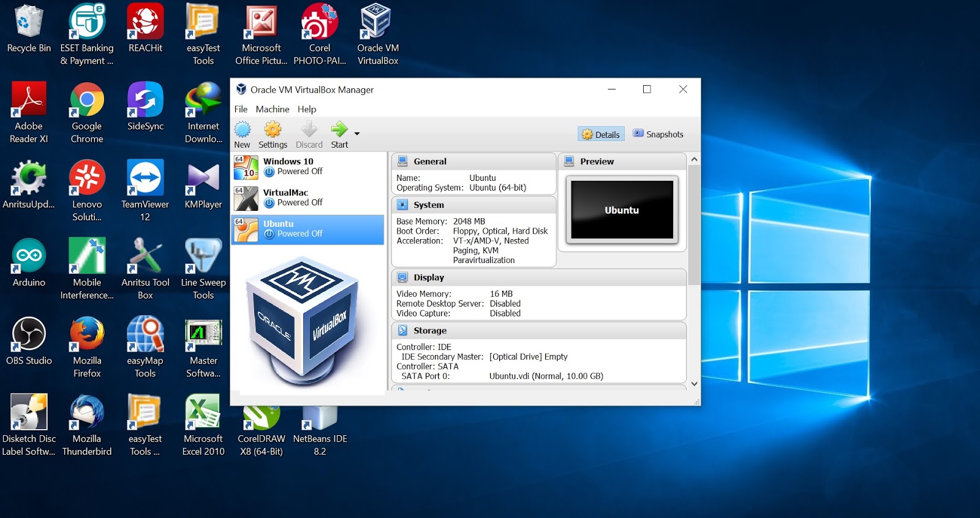Select the Mozilla Firefox desktop icon

pyautogui.click(x=87, y=347)
